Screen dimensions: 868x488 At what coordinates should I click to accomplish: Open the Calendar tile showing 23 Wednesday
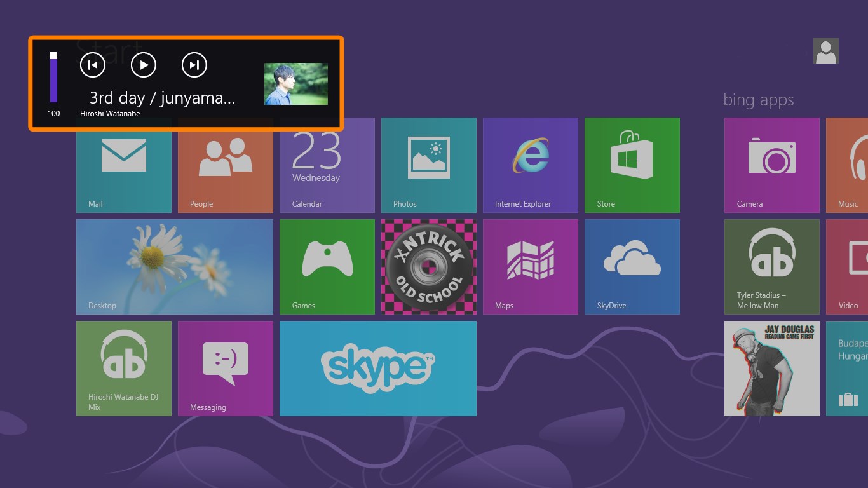pyautogui.click(x=327, y=165)
